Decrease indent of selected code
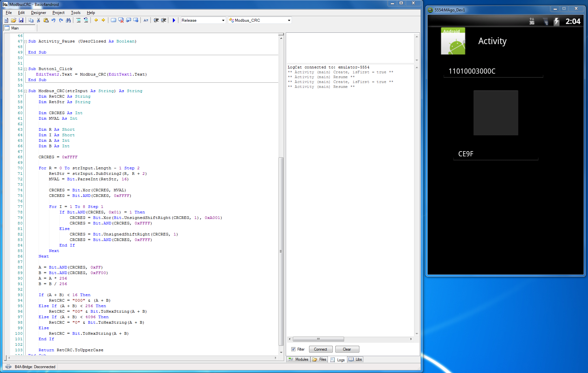This screenshot has width=588, height=373. coord(156,20)
